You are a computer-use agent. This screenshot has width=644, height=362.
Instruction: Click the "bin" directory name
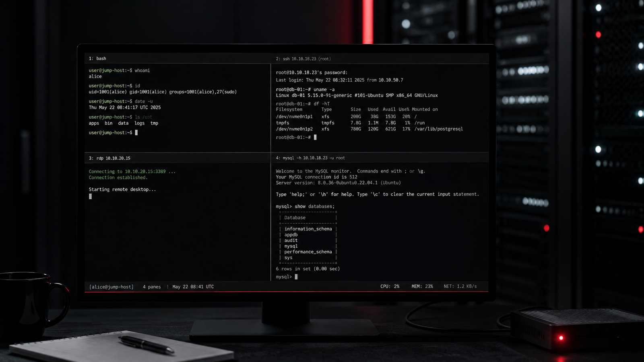pyautogui.click(x=109, y=123)
